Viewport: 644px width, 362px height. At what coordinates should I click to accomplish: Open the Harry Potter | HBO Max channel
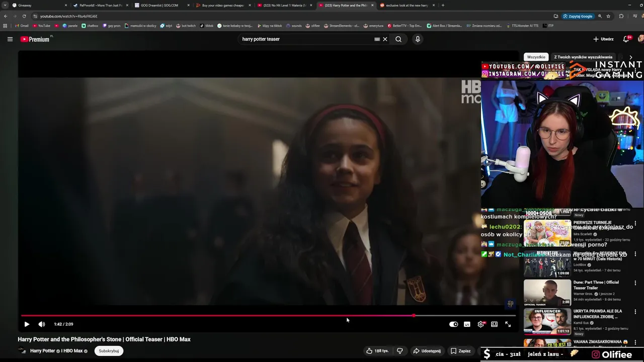click(56, 351)
